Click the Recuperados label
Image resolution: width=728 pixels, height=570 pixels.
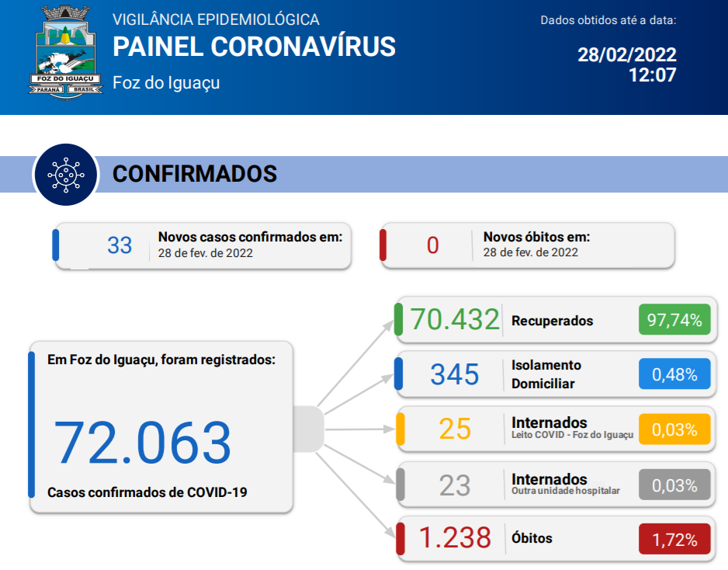click(x=552, y=321)
